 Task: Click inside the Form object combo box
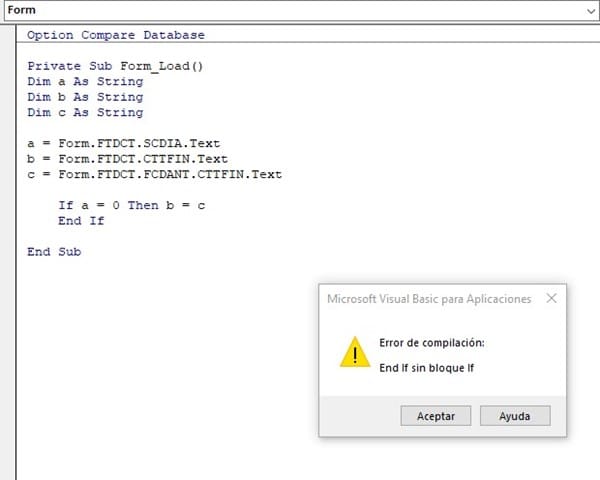(x=290, y=10)
